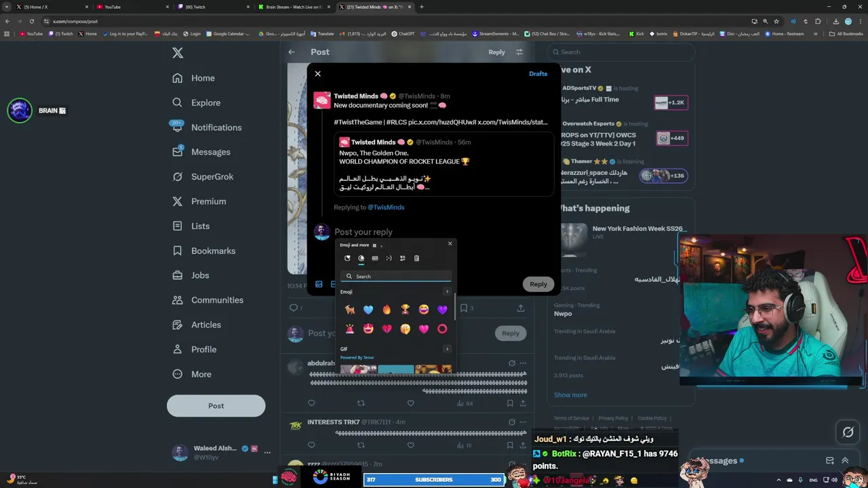Insert the broken heart emoji

pyautogui.click(x=387, y=329)
